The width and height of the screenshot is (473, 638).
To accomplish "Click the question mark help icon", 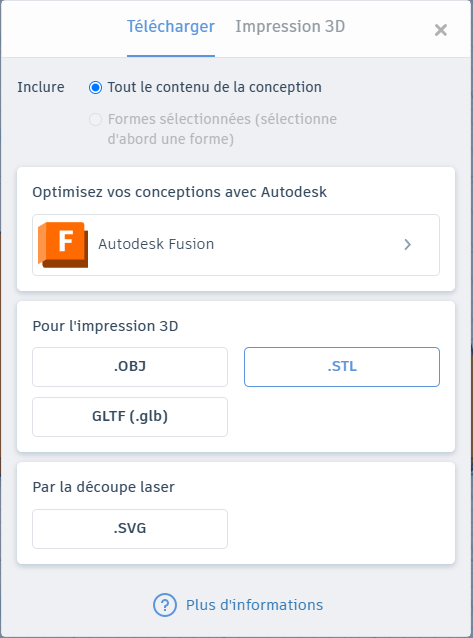I will point(165,605).
